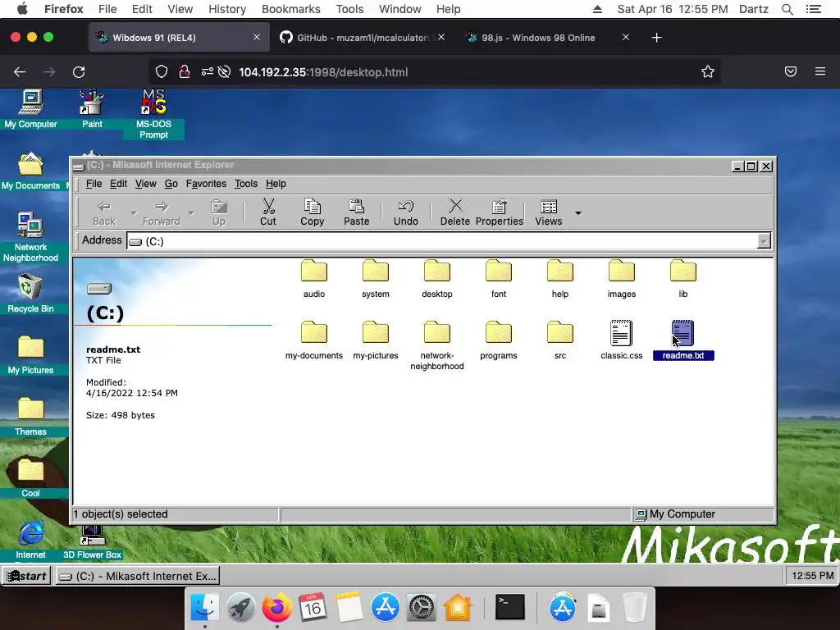
Task: Click the My Documents desktop icon
Action: tap(30, 171)
